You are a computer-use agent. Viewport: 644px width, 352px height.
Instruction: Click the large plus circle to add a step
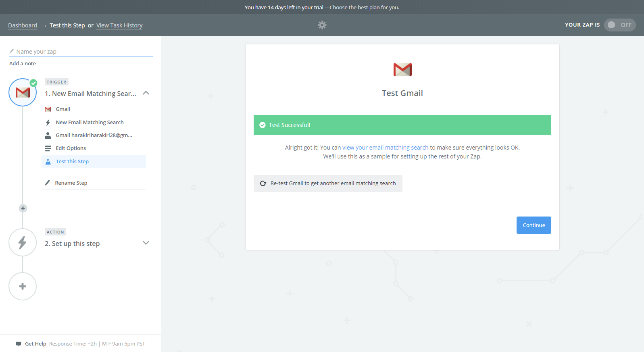coord(23,286)
